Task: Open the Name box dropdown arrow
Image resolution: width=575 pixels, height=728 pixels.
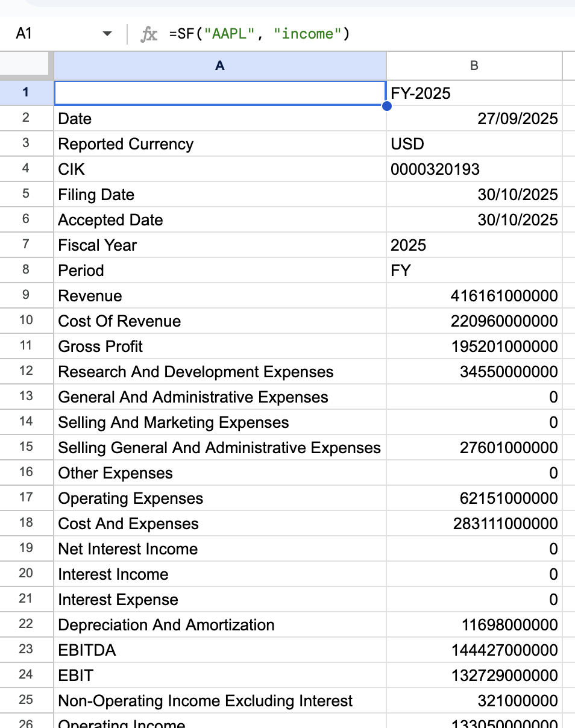Action: click(x=107, y=34)
